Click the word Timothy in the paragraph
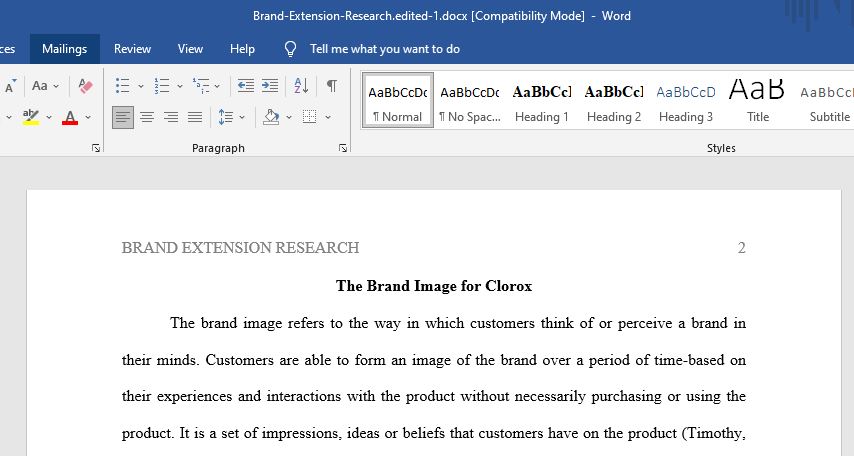This screenshot has height=456, width=854. click(x=713, y=433)
